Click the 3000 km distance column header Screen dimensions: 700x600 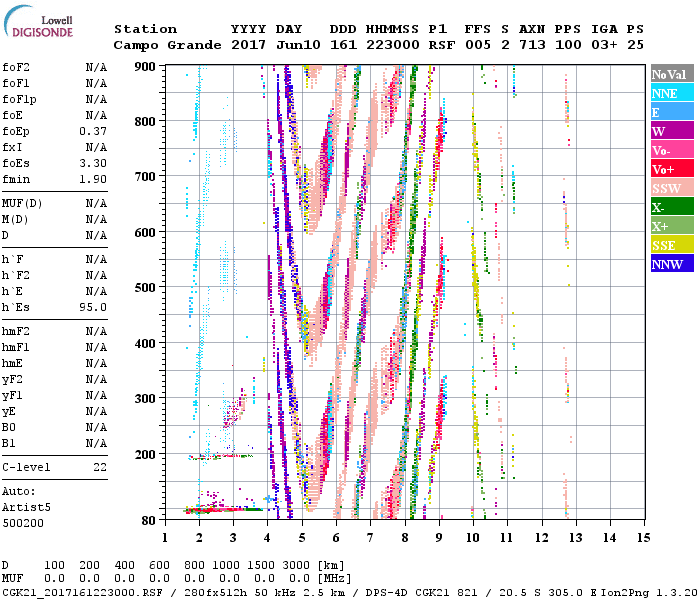[296, 565]
